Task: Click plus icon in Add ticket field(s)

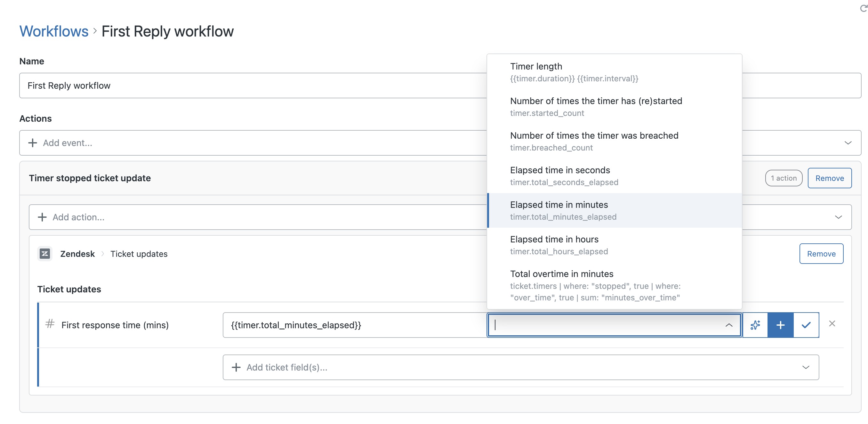Action: click(x=236, y=367)
